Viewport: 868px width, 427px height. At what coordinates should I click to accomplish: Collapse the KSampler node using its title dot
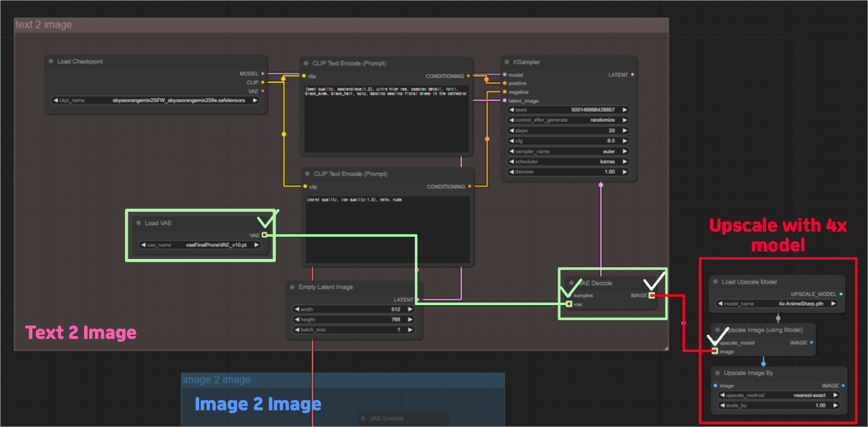507,62
